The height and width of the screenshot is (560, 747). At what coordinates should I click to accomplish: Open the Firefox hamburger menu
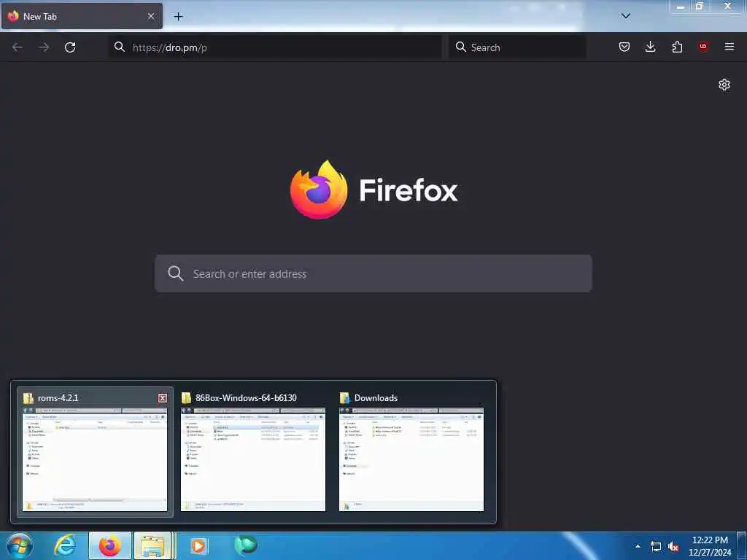coord(729,47)
